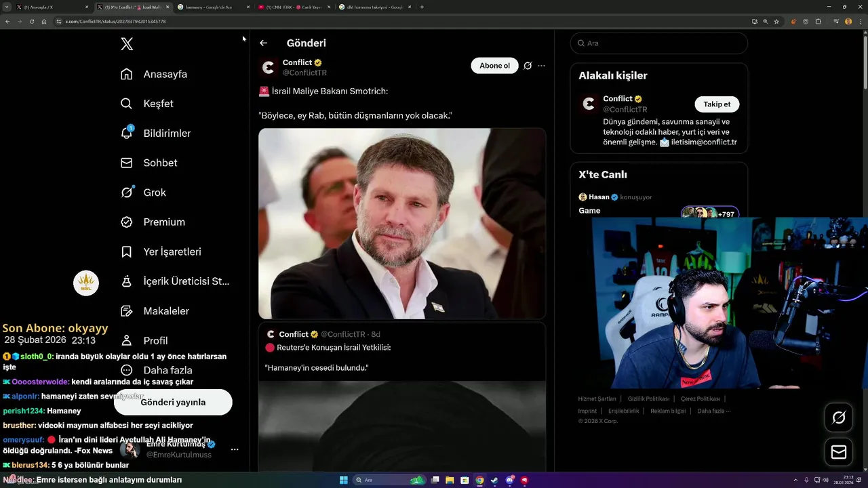Click page vertical scrollbar
868x488 pixels.
pyautogui.click(x=865, y=61)
